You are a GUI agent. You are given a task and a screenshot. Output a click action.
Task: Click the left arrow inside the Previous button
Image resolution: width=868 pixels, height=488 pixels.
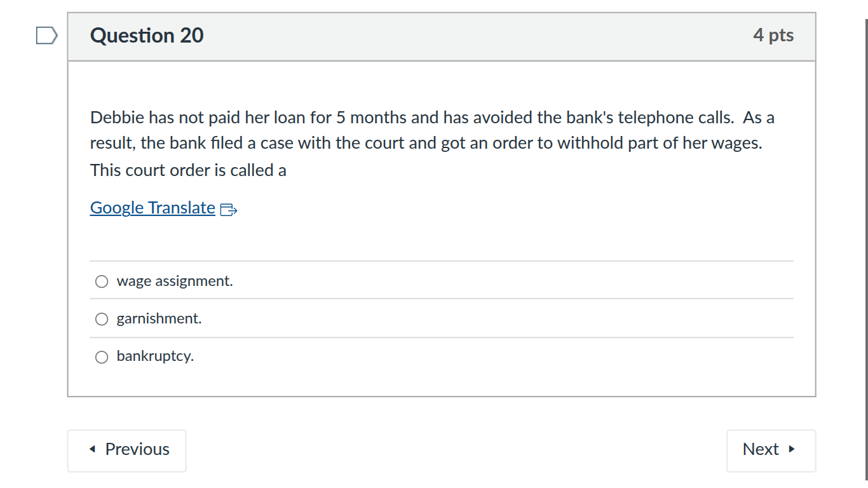pyautogui.click(x=93, y=449)
